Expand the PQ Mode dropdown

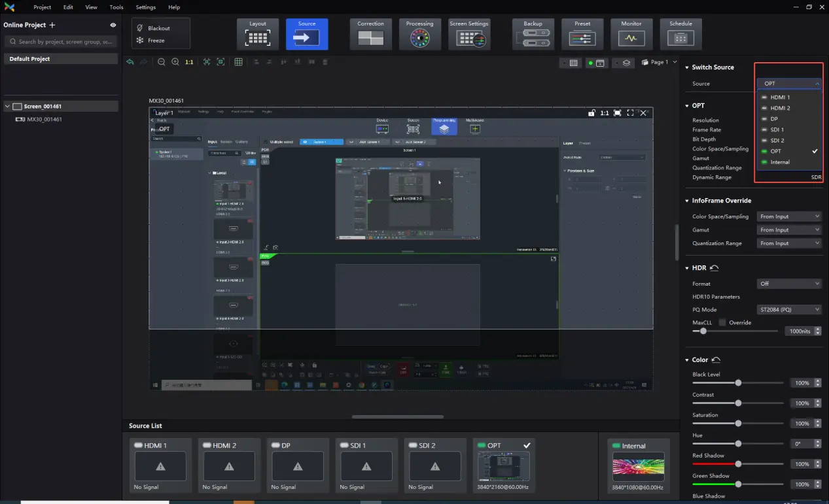pyautogui.click(x=789, y=310)
